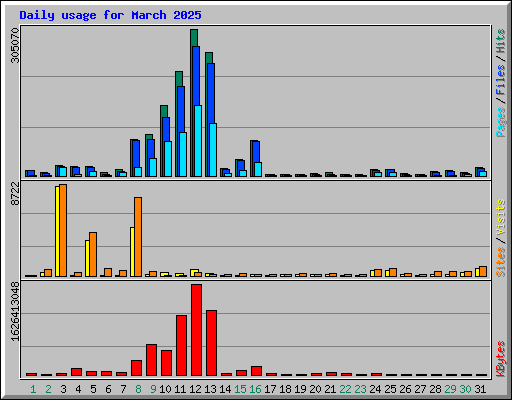
Task: Click the day 26 axis label
Action: pyautogui.click(x=405, y=389)
